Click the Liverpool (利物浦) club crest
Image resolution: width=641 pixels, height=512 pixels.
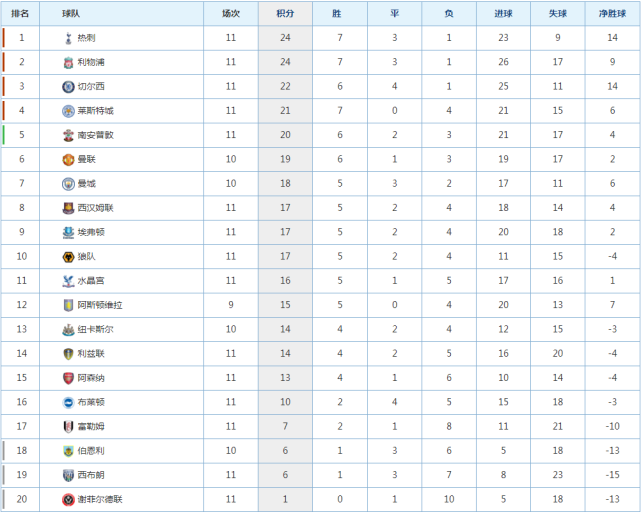[x=68, y=62]
